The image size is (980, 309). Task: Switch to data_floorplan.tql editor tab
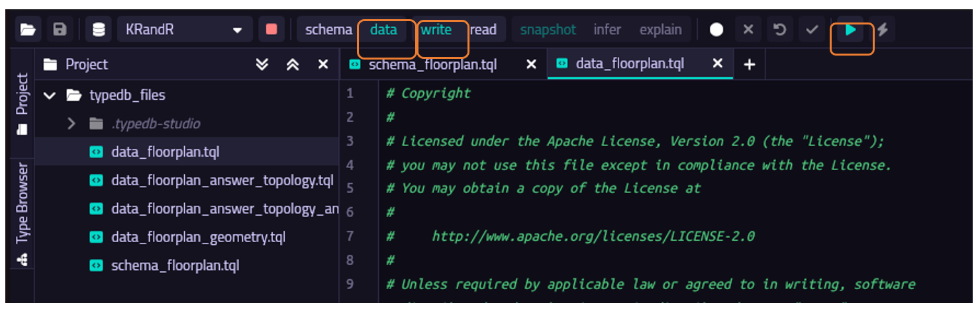[x=630, y=64]
